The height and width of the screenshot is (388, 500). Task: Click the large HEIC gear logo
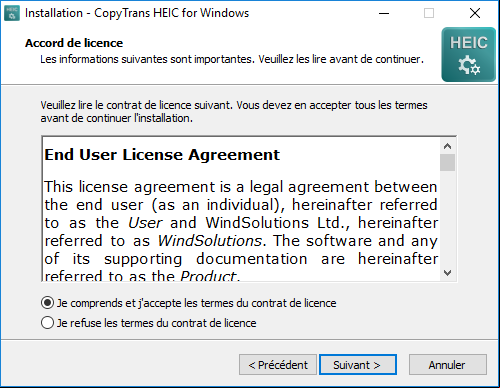coord(469,55)
